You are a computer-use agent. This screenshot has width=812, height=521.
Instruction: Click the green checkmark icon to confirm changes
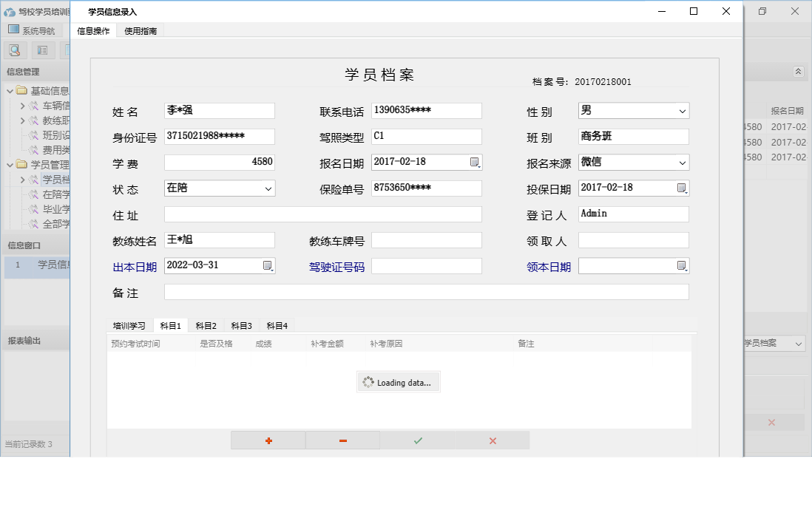click(x=417, y=440)
